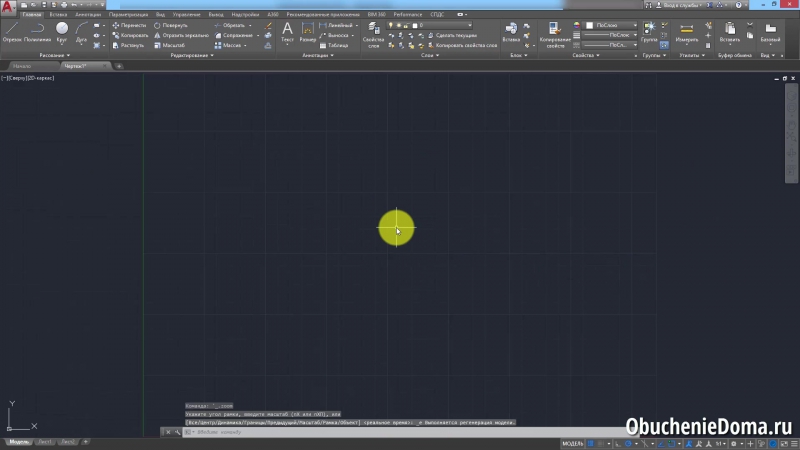Click the Базовый view icon

tap(770, 32)
